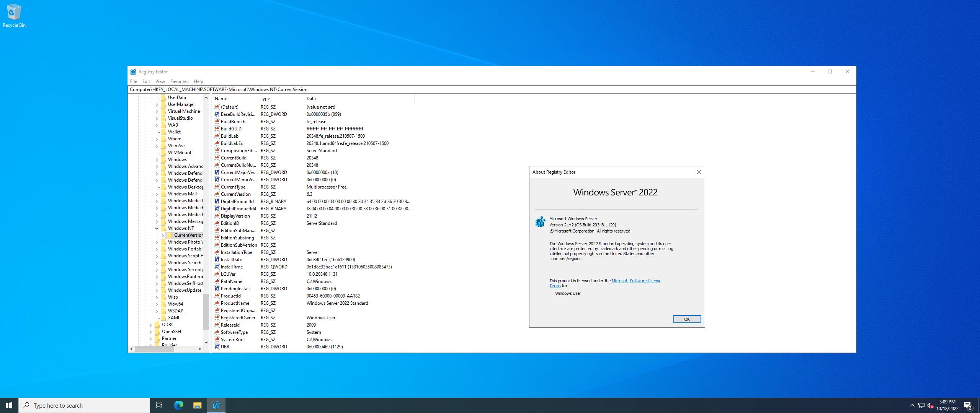
Task: Open File Explorer from the taskbar
Action: click(x=197, y=405)
